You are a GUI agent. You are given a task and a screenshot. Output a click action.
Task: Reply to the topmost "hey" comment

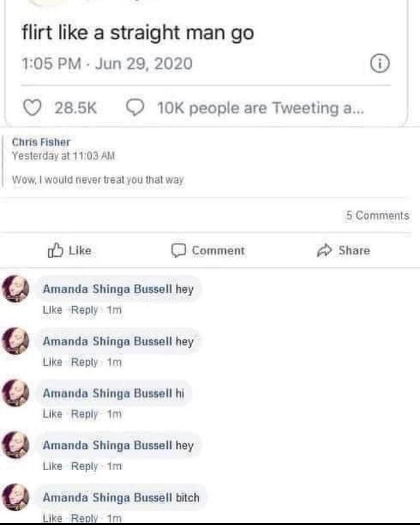click(84, 310)
